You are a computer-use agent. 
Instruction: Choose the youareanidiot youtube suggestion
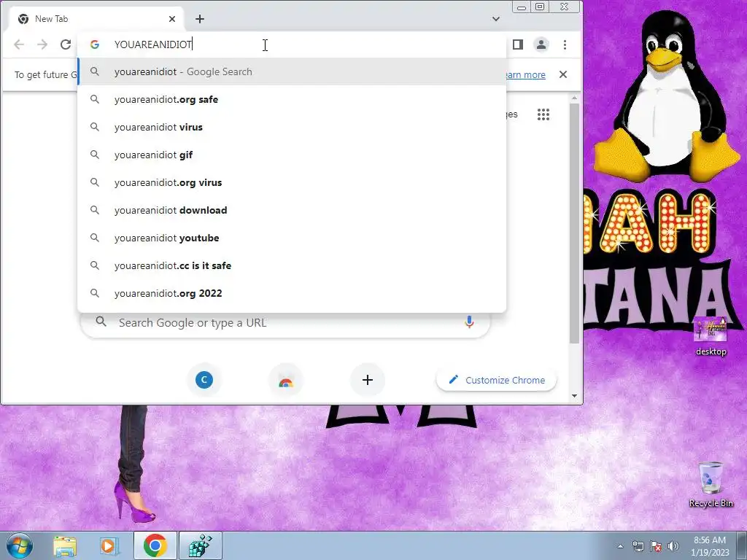(x=292, y=238)
